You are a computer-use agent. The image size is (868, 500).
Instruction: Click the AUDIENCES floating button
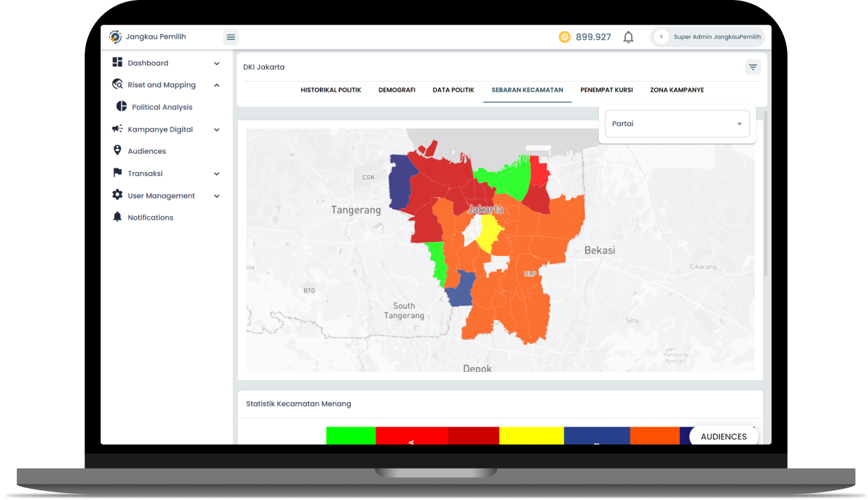coord(723,436)
